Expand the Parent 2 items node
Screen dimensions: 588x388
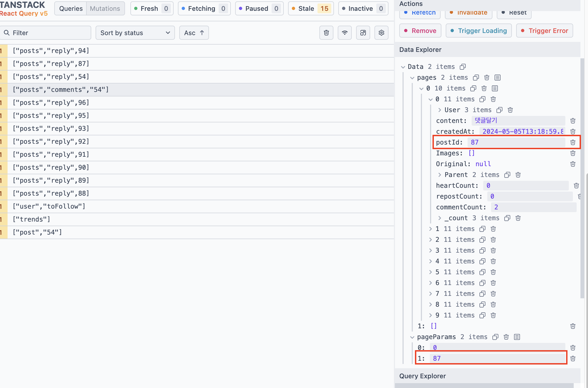[x=440, y=175]
